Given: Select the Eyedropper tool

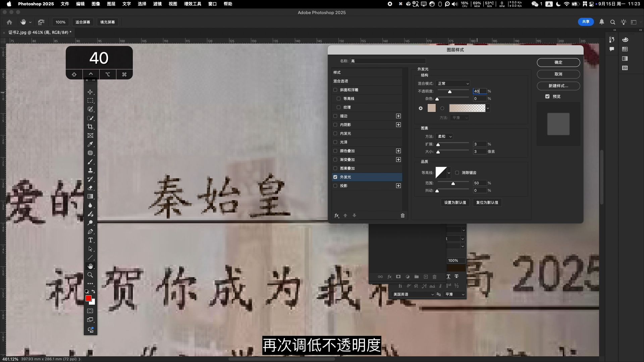Looking at the screenshot, I should (x=90, y=144).
